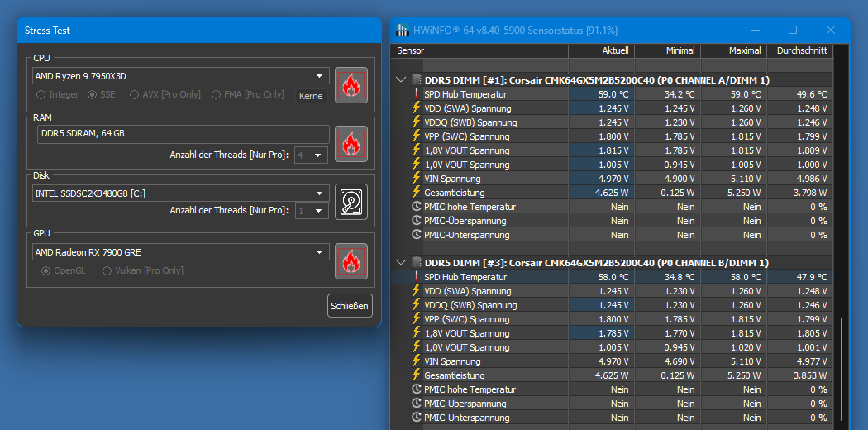
Task: Open the Disk dropdown INTEL SSDSC2KB480G8
Action: [x=181, y=193]
